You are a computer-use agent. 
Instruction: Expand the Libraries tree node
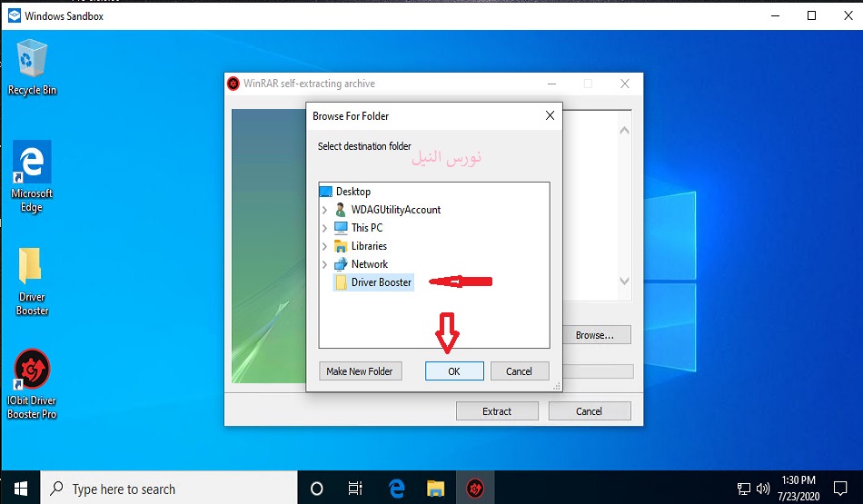click(325, 246)
